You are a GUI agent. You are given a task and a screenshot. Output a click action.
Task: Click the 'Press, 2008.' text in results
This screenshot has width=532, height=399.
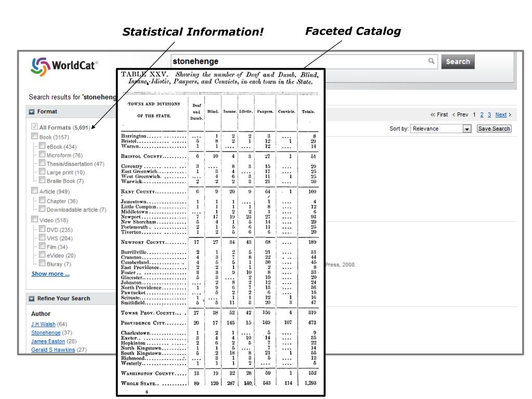340,265
